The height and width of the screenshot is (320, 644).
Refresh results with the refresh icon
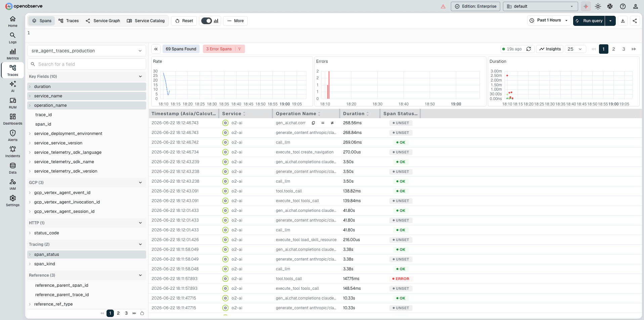528,49
